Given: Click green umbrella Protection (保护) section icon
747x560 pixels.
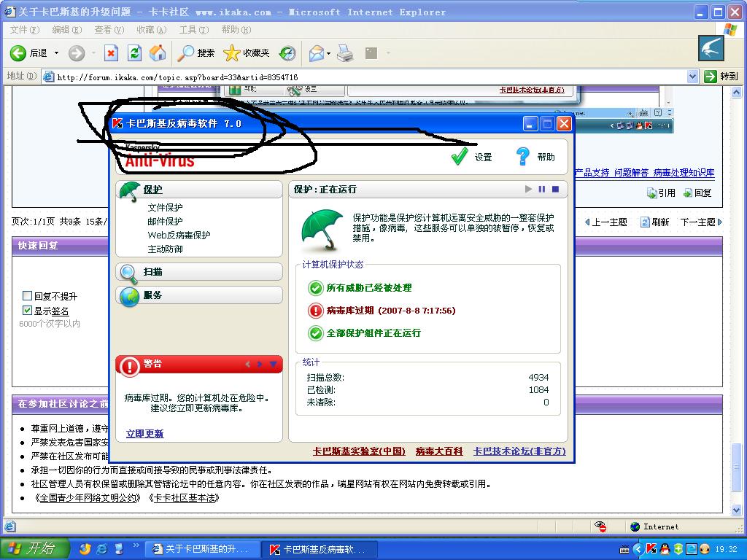Looking at the screenshot, I should (x=130, y=190).
